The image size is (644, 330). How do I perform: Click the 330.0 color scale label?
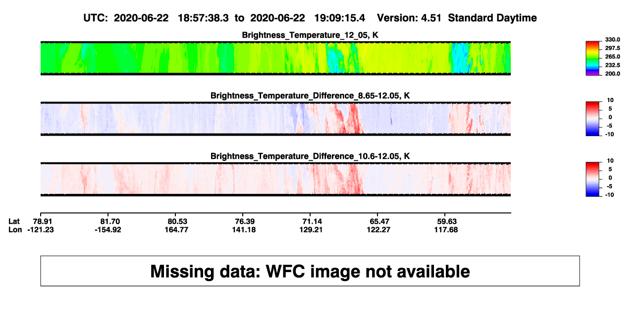coord(613,40)
